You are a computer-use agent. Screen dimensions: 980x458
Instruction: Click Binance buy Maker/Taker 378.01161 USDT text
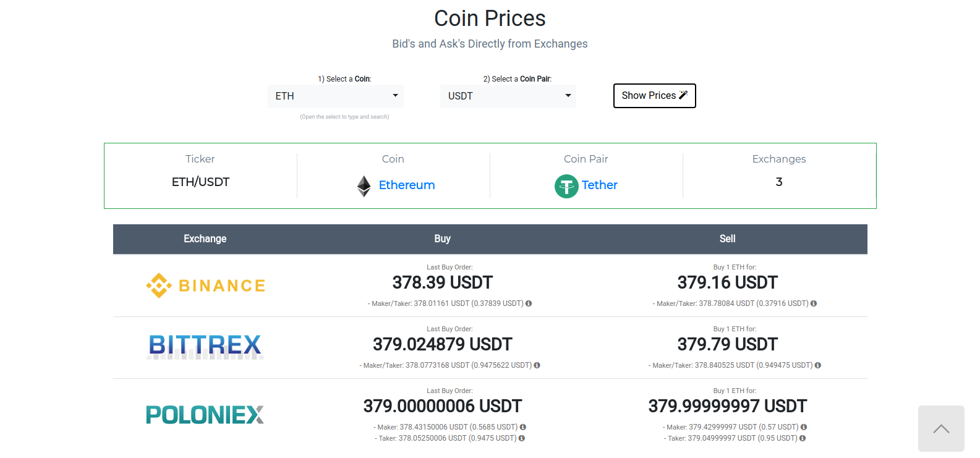point(446,303)
